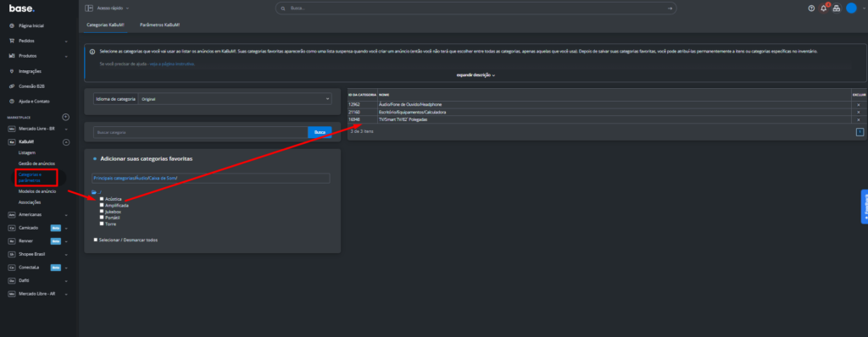Toggle the Selecionar / Desmarcar todos checkbox

pos(96,240)
